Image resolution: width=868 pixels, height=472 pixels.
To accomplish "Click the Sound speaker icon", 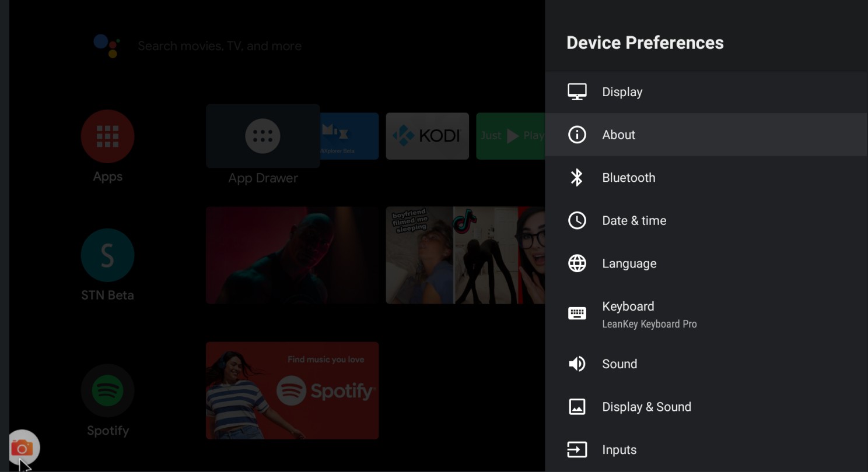I will (x=577, y=364).
